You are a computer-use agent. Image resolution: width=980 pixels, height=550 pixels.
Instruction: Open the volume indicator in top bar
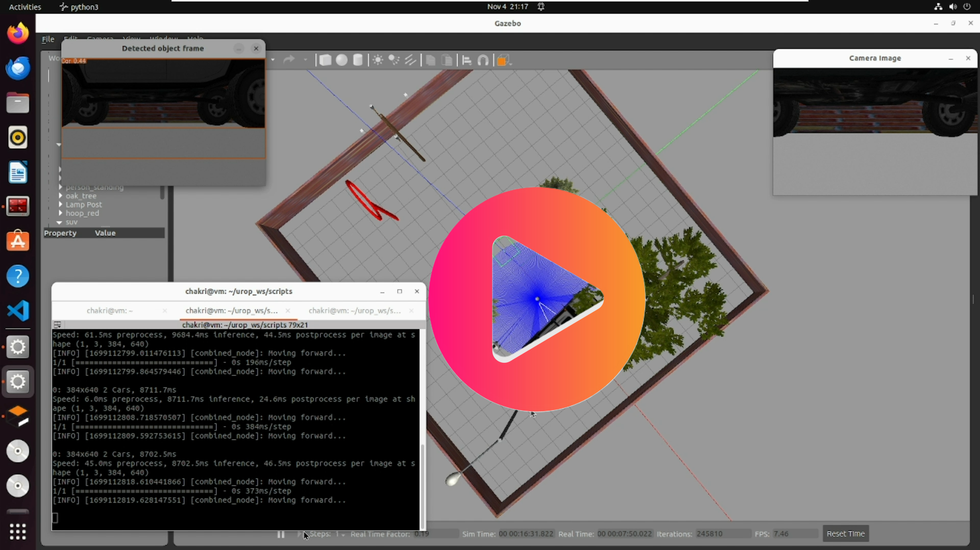[952, 7]
